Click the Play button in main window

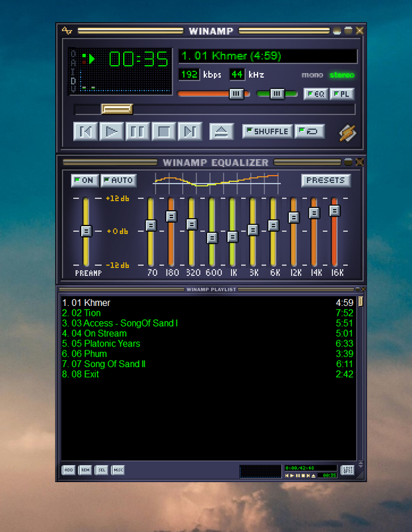pyautogui.click(x=111, y=131)
